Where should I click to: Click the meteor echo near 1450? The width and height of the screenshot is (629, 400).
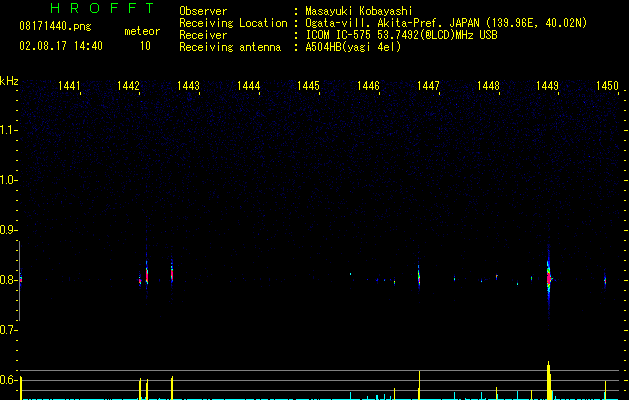(x=605, y=281)
